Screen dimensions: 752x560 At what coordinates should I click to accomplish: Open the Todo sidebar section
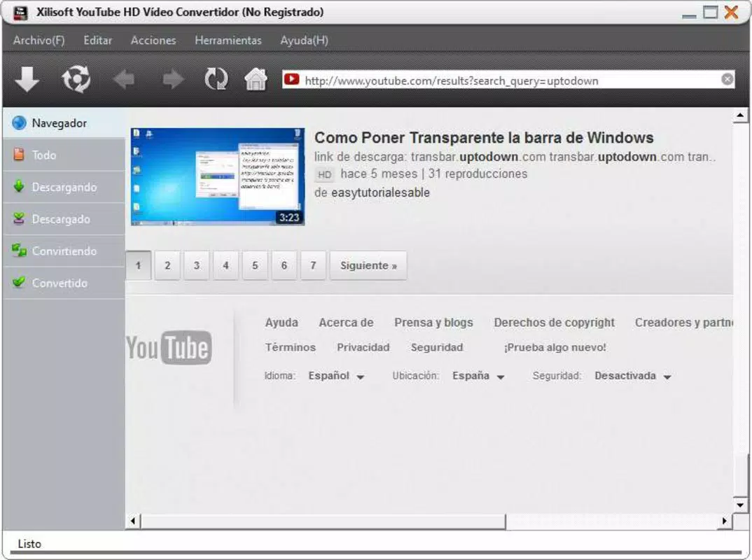coord(63,155)
